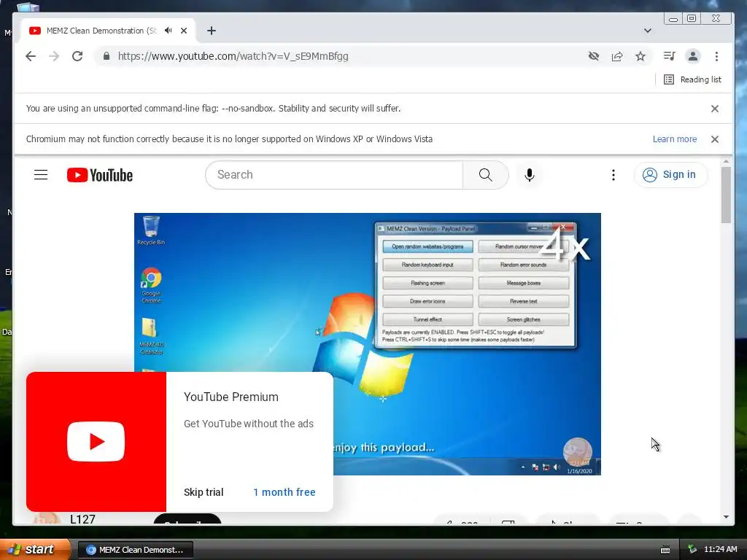Reload the YouTube page
This screenshot has width=747, height=560.
(77, 56)
